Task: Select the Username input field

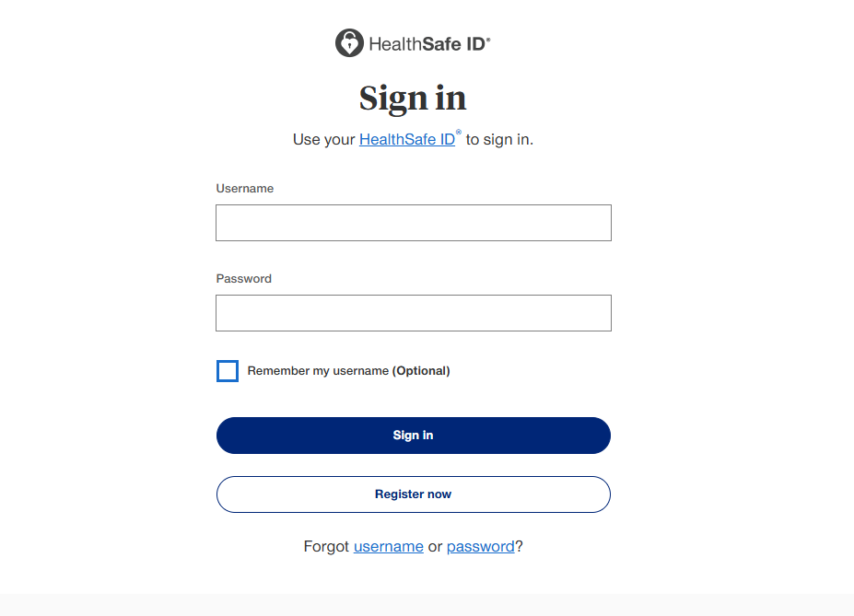Action: [413, 222]
